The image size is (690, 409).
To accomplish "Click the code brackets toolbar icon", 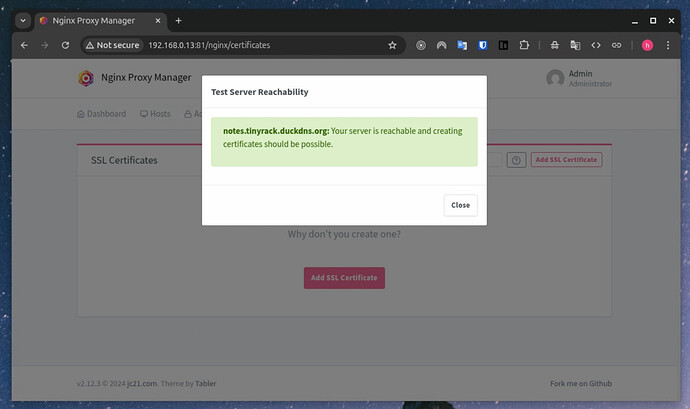I will (596, 45).
